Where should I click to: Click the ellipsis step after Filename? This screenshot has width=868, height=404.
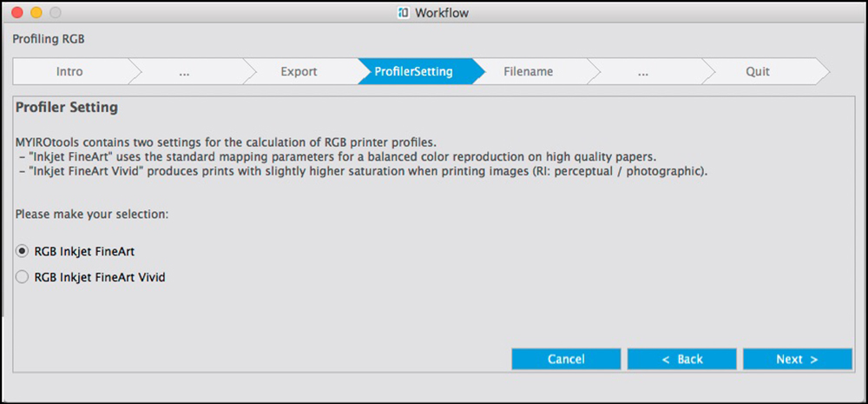coord(642,71)
